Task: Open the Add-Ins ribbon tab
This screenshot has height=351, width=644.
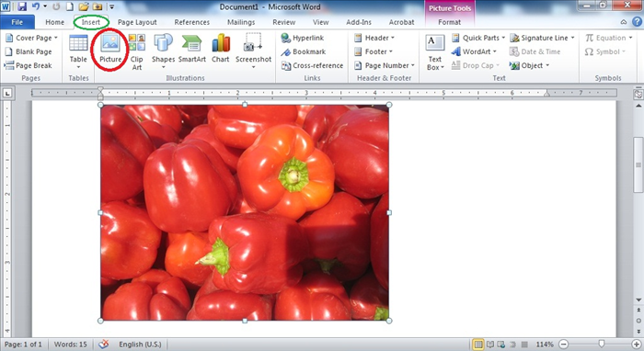Action: 359,22
